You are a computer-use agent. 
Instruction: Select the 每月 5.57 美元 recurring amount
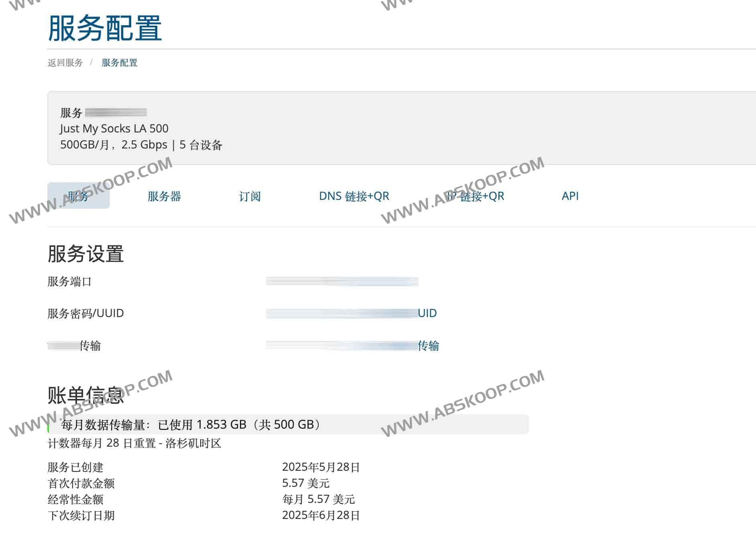coord(319,500)
